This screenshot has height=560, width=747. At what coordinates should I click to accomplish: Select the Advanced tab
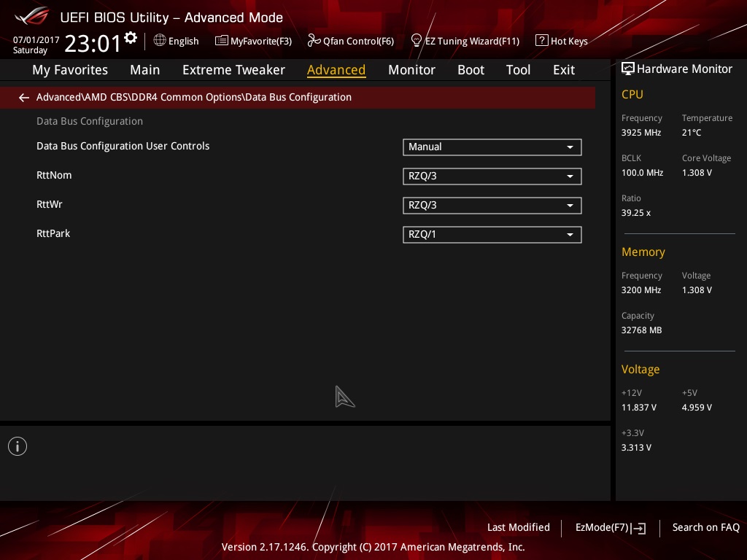(336, 70)
